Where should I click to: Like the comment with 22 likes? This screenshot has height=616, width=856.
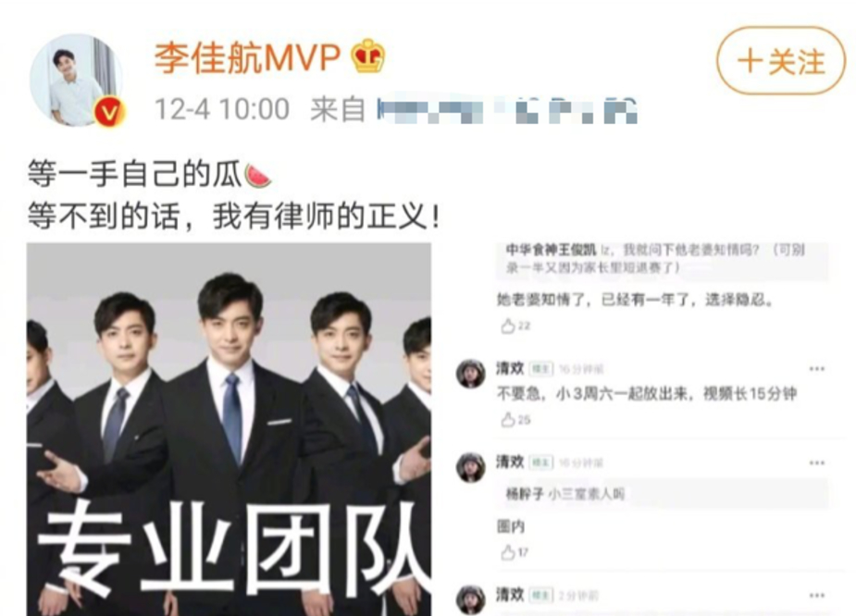515,326
